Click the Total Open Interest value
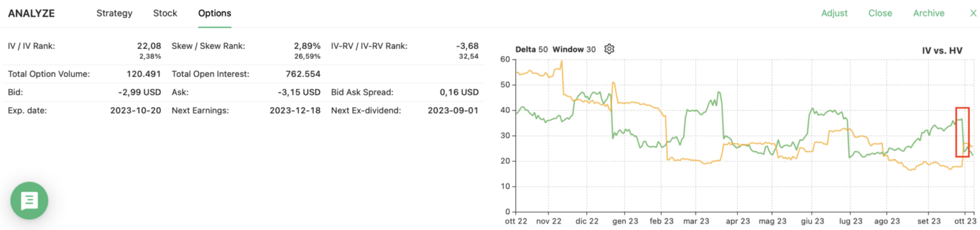 tap(299, 74)
